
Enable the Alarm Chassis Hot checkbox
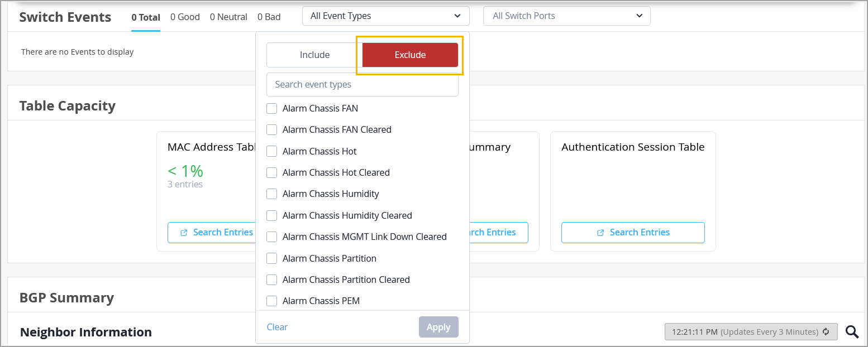coord(272,151)
